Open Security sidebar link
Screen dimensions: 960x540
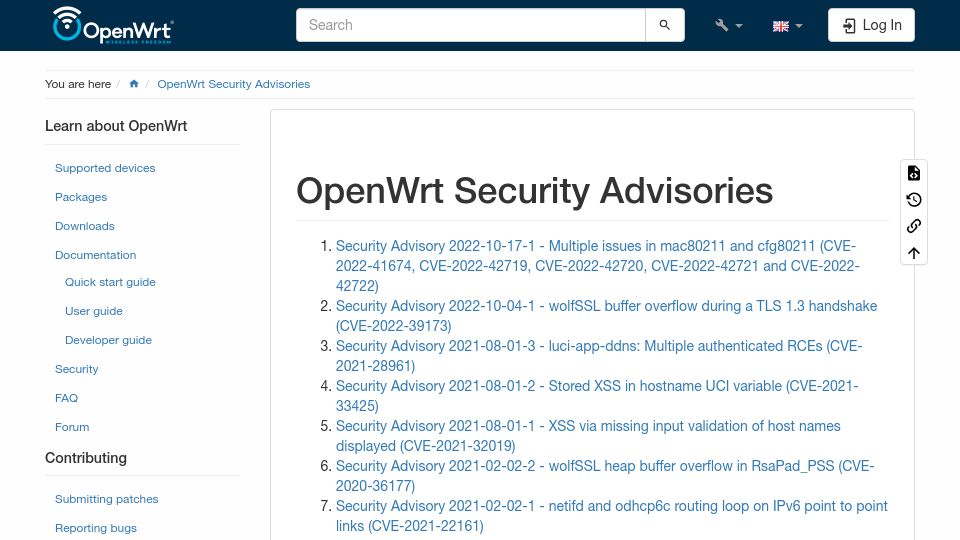[77, 369]
